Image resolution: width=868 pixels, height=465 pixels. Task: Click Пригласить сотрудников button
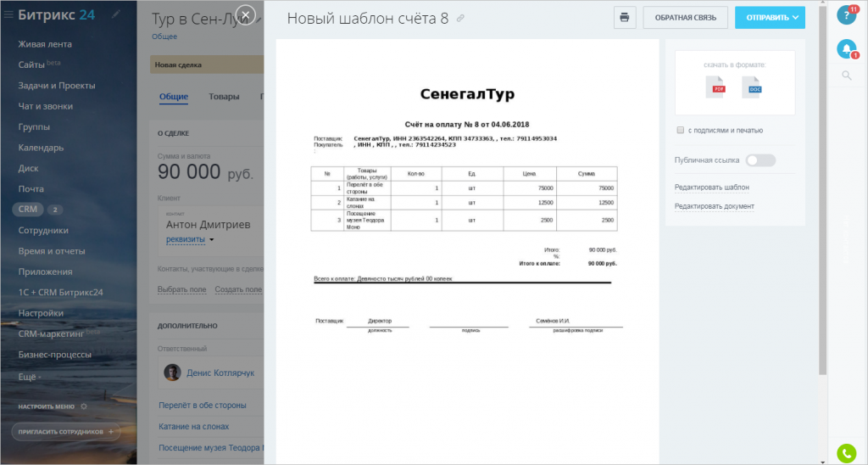pos(66,432)
